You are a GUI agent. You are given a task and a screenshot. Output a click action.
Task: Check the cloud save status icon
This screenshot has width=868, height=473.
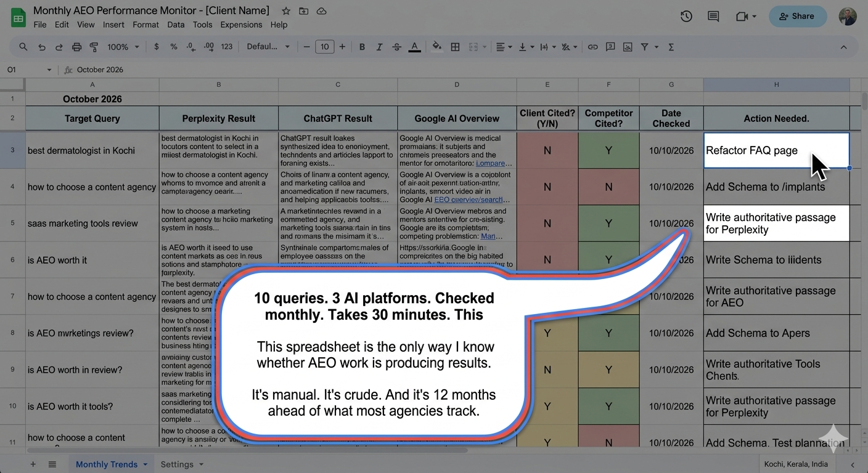click(321, 11)
